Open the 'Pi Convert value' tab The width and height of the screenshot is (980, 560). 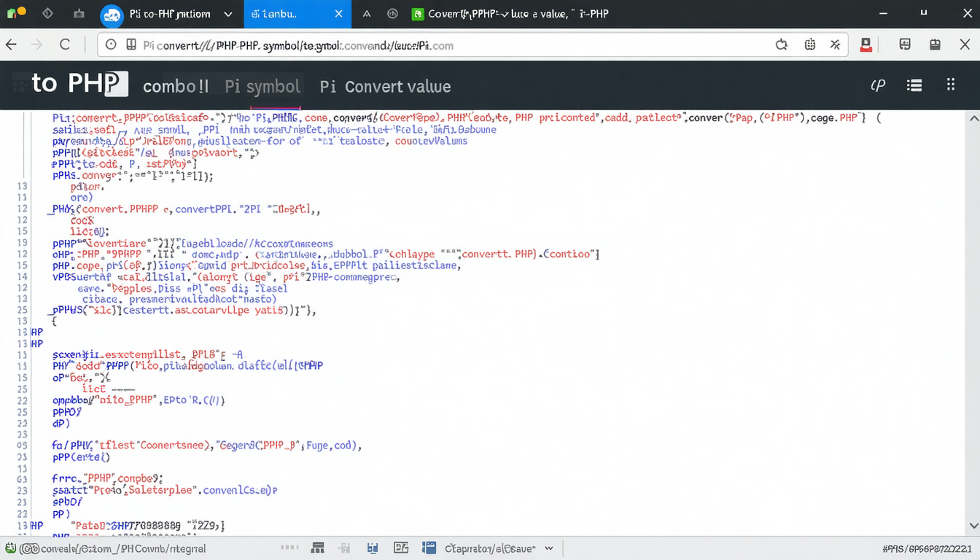coord(385,87)
